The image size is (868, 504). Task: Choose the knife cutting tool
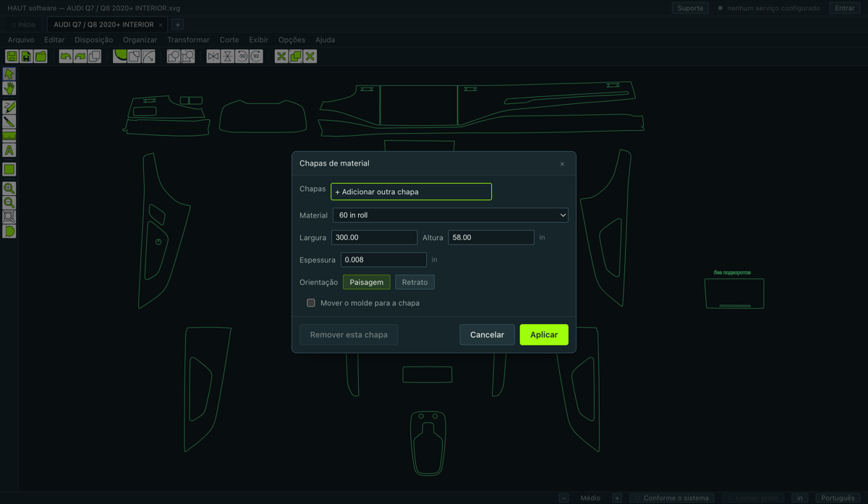9,121
